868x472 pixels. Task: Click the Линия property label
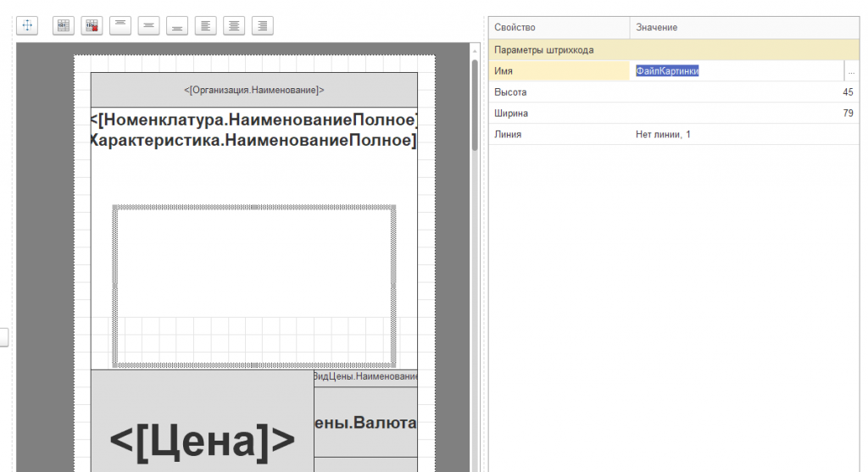pos(508,135)
